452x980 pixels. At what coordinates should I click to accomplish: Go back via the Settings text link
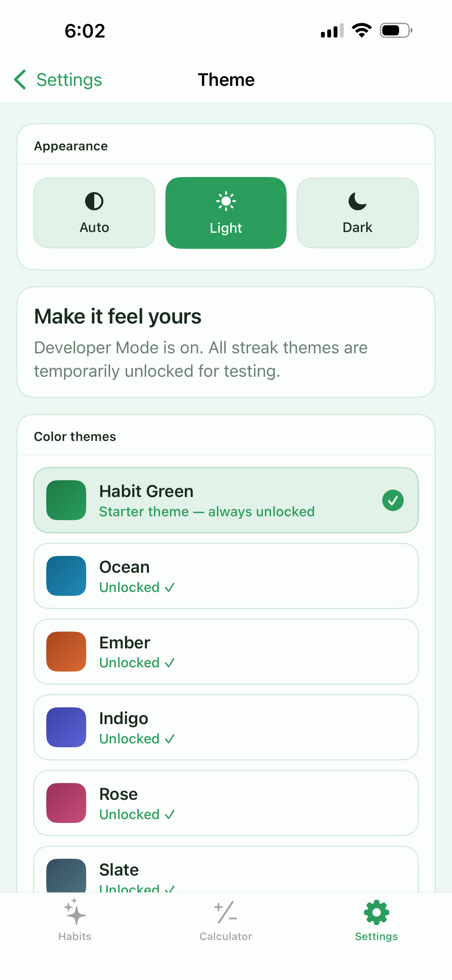[x=69, y=80]
